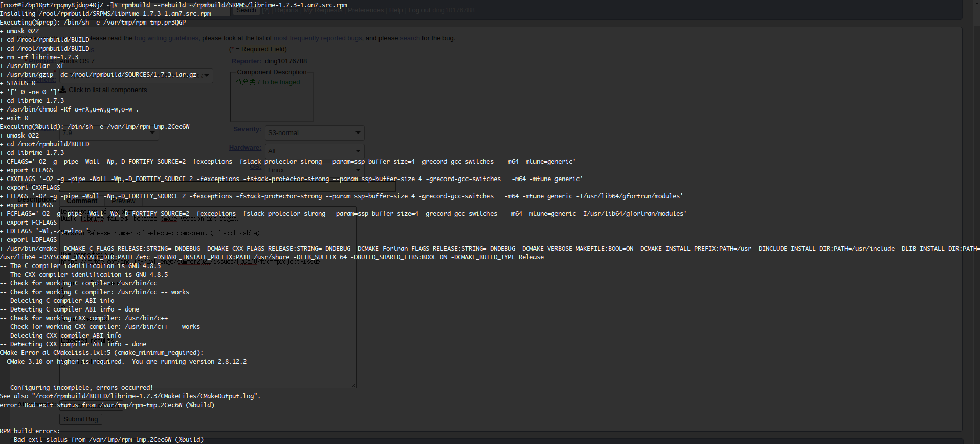The width and height of the screenshot is (980, 444).
Task: Follow the 'search' link for the bug
Action: coord(410,38)
